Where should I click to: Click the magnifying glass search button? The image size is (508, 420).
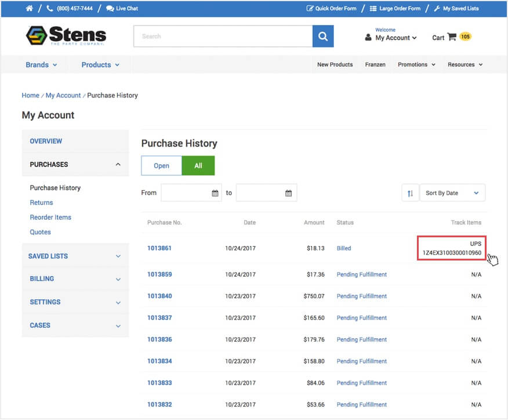pyautogui.click(x=323, y=37)
